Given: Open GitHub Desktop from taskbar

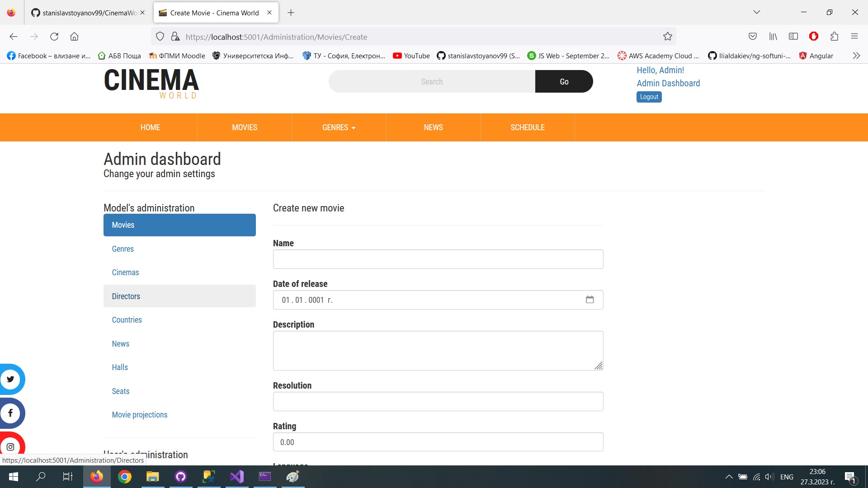Looking at the screenshot, I should tap(181, 477).
